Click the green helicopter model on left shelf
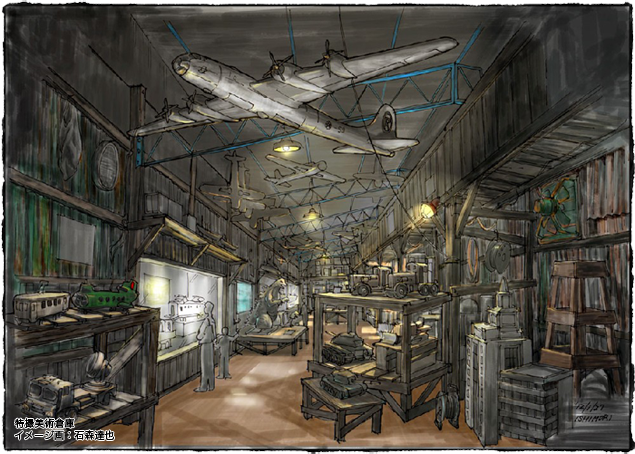The width and height of the screenshot is (635, 454). 103,296
